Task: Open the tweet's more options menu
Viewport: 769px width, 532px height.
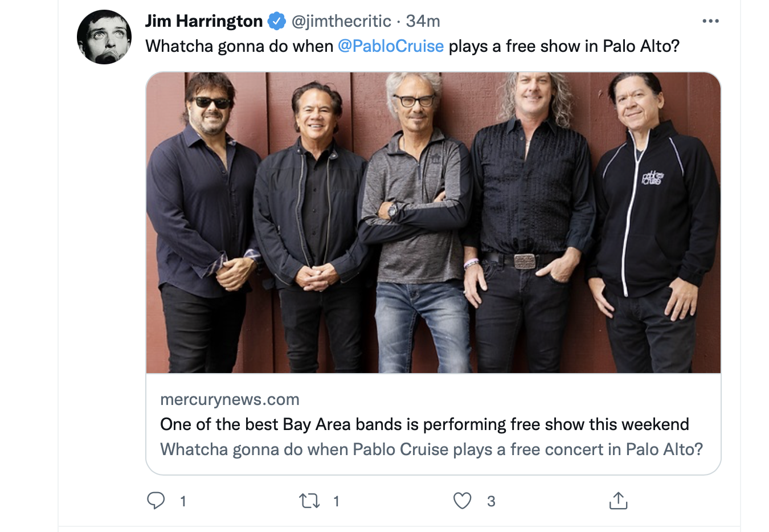Action: coord(710,21)
